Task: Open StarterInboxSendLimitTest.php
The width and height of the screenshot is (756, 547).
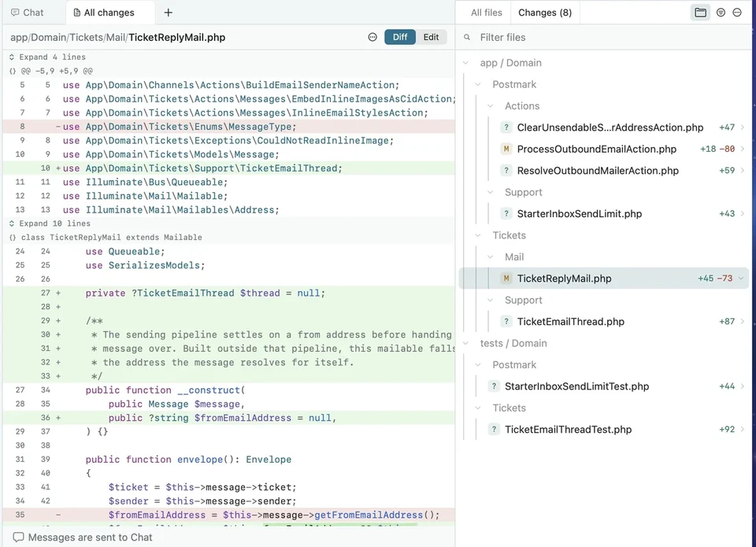Action: [576, 386]
